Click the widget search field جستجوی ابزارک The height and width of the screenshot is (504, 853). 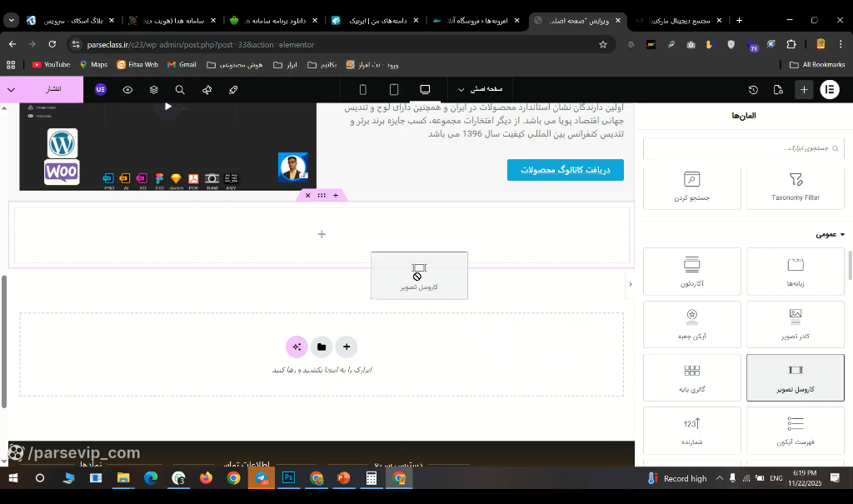point(743,148)
